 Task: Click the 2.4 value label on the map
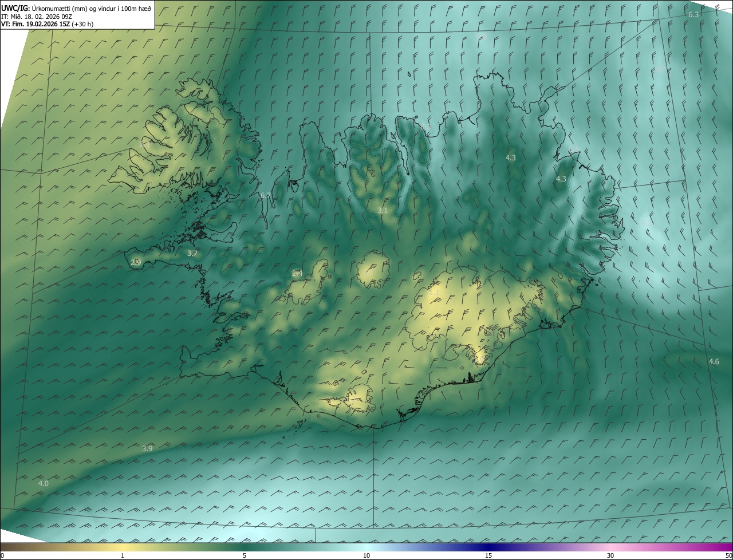click(x=297, y=273)
